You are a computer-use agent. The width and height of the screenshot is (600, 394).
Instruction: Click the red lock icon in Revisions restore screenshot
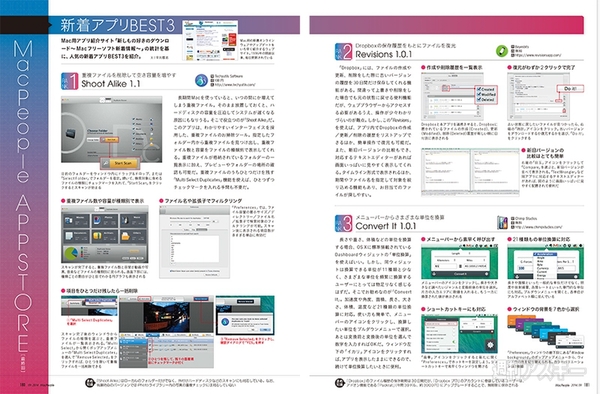pos(564,110)
